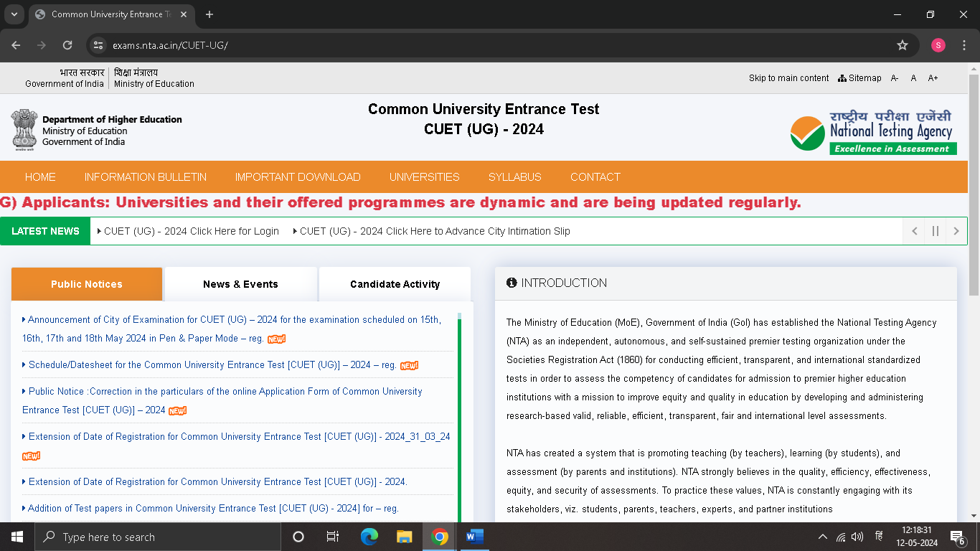This screenshot has height=551, width=980.
Task: Click the Chrome icon on taskbar
Action: click(x=440, y=537)
